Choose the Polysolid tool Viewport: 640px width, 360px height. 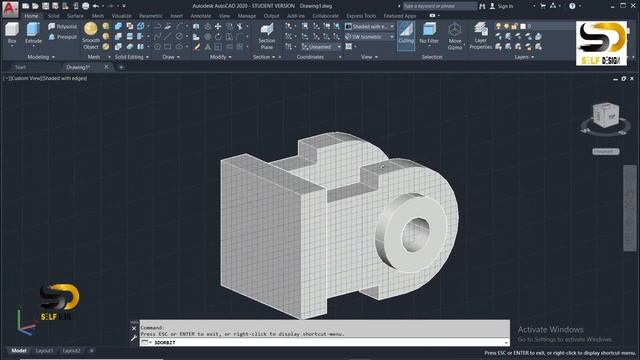(x=62, y=27)
